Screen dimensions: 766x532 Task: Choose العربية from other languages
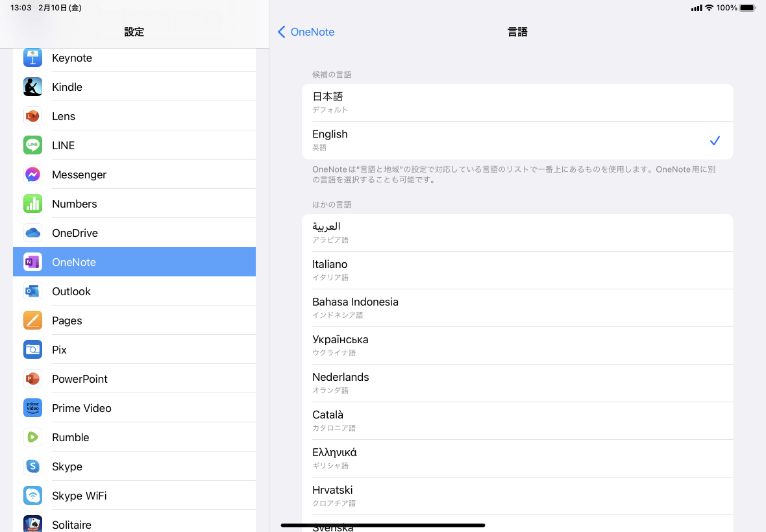(517, 232)
